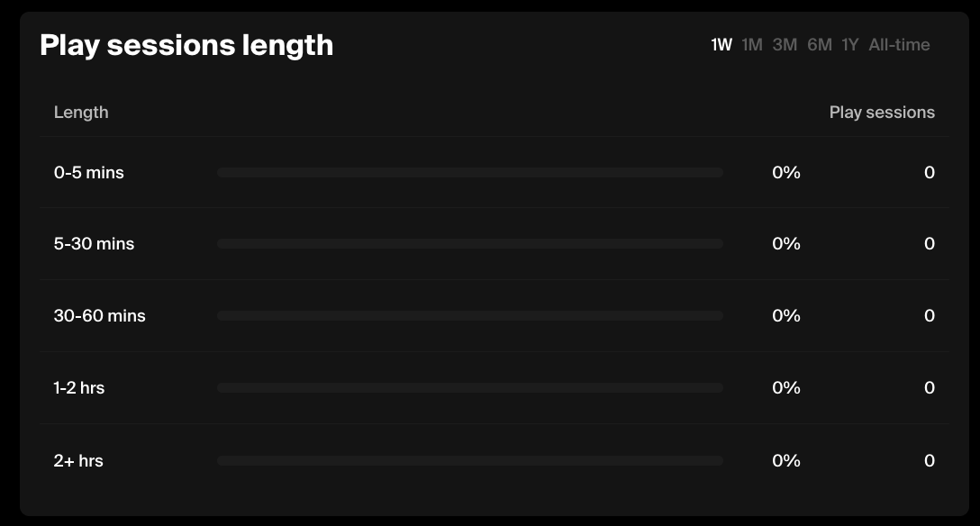The width and height of the screenshot is (980, 526).
Task: Click the 0-5 mins progress bar
Action: click(x=470, y=172)
